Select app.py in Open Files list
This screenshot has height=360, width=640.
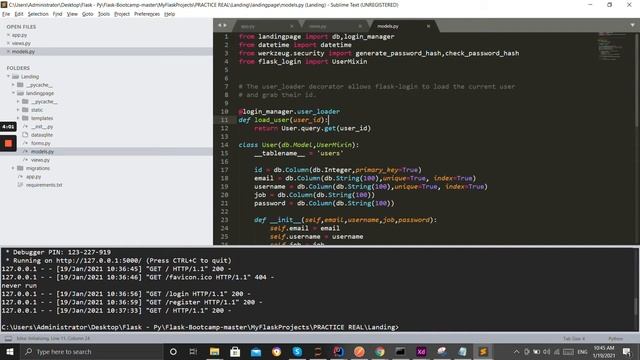point(20,35)
